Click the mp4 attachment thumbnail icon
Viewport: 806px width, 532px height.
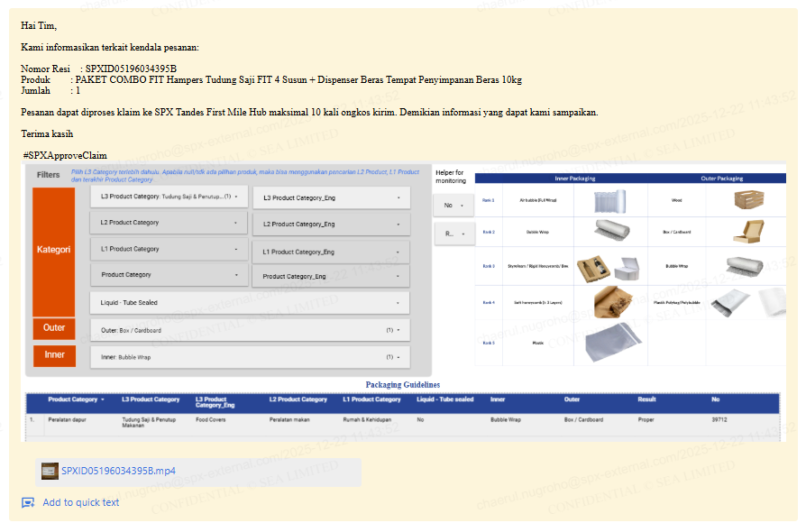click(x=50, y=471)
